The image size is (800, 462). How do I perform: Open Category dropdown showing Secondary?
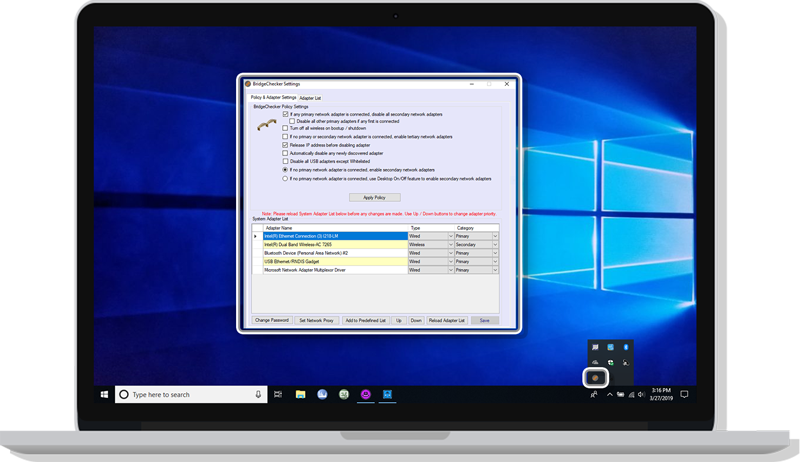pyautogui.click(x=495, y=245)
